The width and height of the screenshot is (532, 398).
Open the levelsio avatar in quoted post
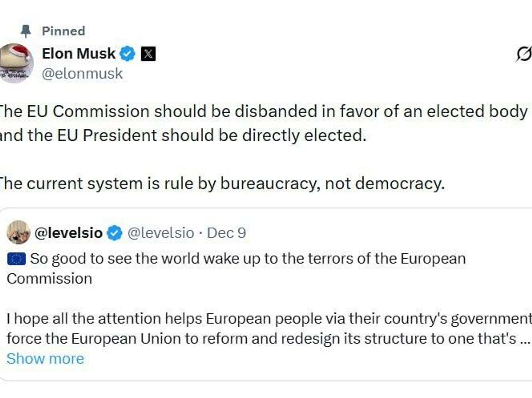[x=18, y=232]
